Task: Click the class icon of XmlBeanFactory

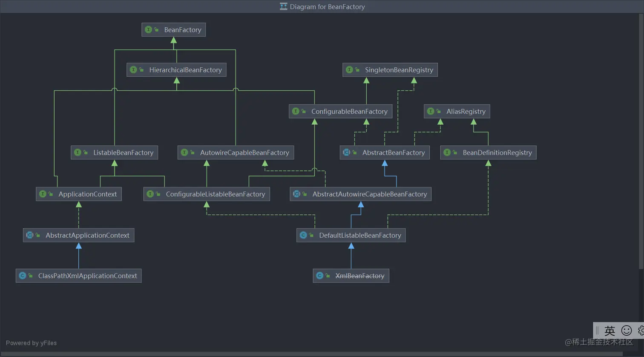Action: click(x=319, y=276)
